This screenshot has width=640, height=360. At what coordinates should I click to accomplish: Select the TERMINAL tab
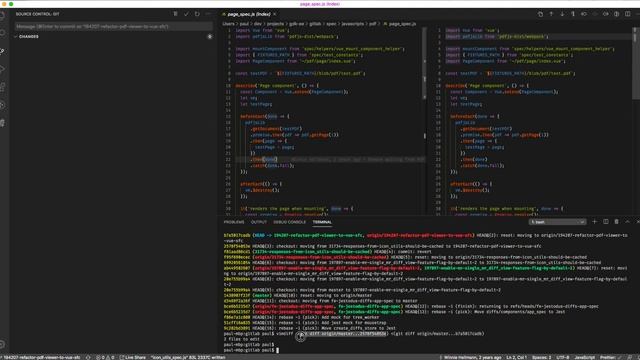pos(322,222)
